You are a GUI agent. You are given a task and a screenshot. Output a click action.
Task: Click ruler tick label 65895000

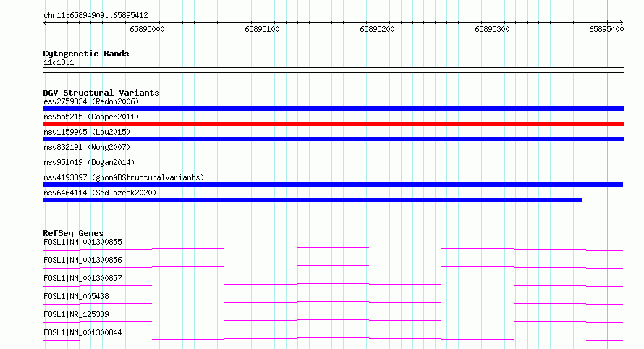pos(147,29)
